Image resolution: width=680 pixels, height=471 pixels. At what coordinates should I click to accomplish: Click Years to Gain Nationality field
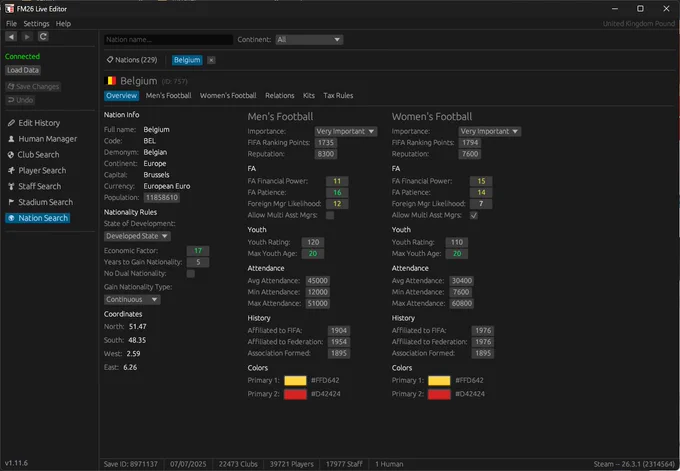click(198, 262)
